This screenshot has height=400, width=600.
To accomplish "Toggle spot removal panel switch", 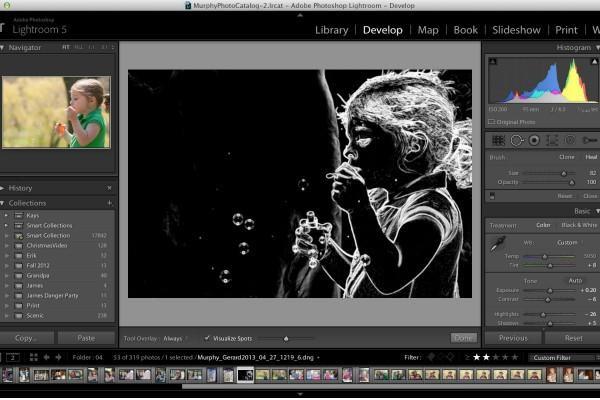I will (x=492, y=196).
